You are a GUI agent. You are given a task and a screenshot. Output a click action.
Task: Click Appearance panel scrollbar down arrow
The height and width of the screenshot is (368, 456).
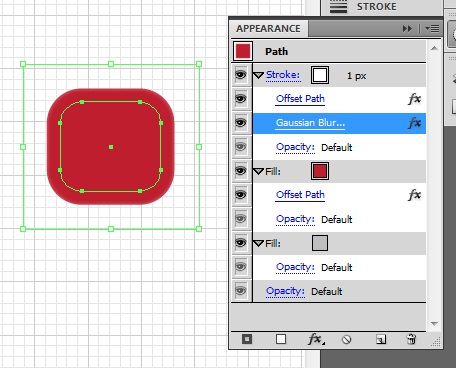(x=434, y=323)
